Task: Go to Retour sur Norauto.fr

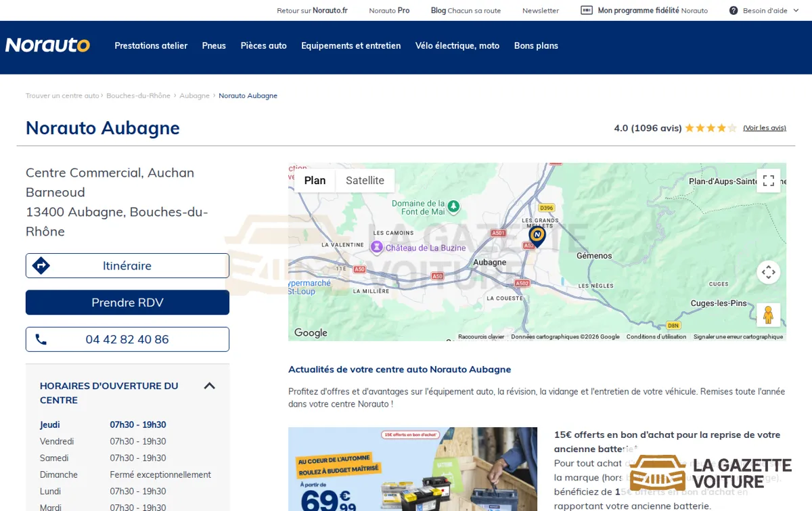Action: (x=312, y=10)
